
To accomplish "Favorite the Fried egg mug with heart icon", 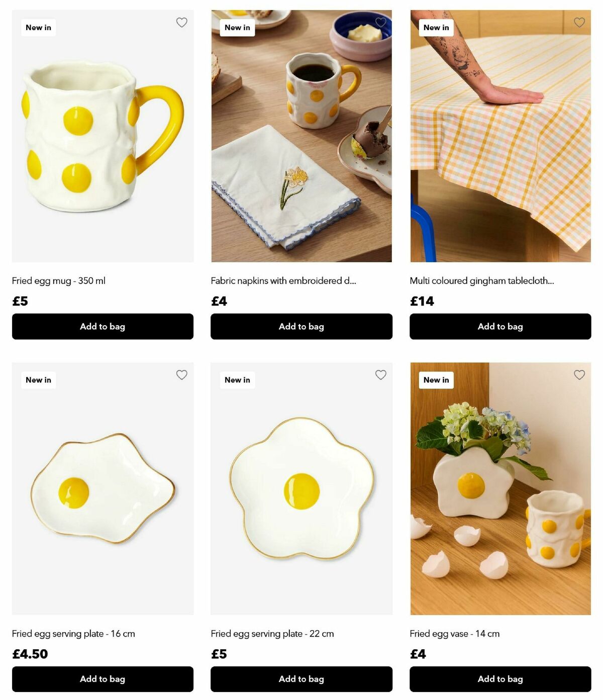I will point(181,23).
